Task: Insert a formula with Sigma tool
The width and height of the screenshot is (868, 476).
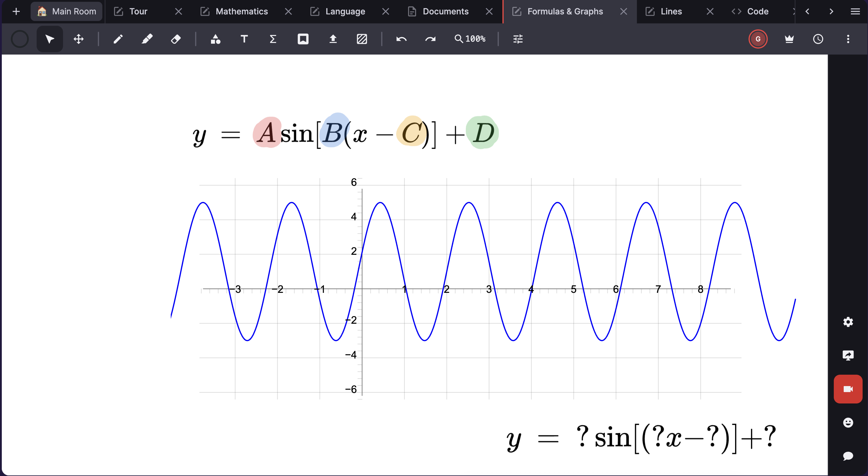Action: (x=273, y=39)
